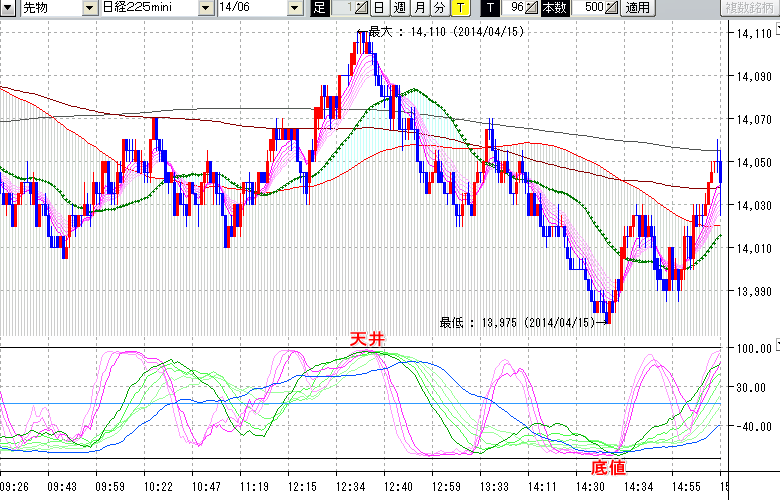Switch to 月 monthly timeframe
This screenshot has width=780, height=500.
418,8
